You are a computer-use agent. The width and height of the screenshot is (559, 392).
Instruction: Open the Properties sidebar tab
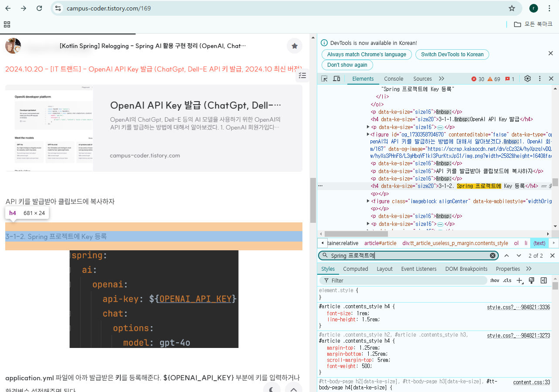click(508, 269)
